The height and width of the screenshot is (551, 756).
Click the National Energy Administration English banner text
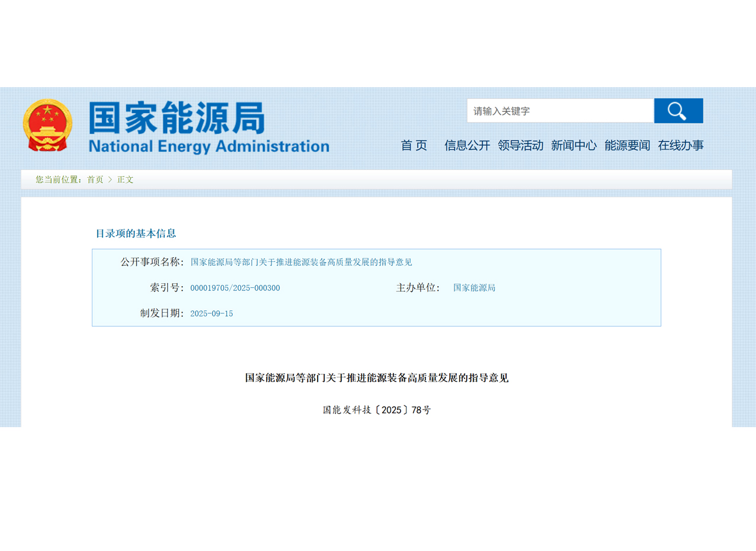(209, 146)
